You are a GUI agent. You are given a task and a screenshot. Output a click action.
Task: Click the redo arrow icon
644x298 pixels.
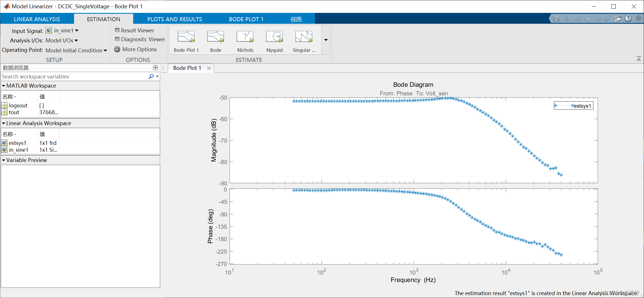click(608, 19)
